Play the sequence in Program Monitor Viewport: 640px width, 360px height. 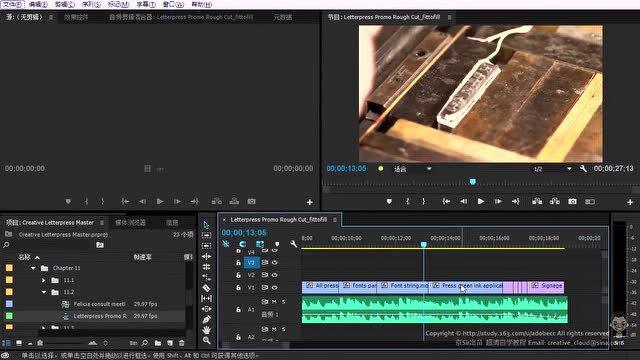(481, 201)
